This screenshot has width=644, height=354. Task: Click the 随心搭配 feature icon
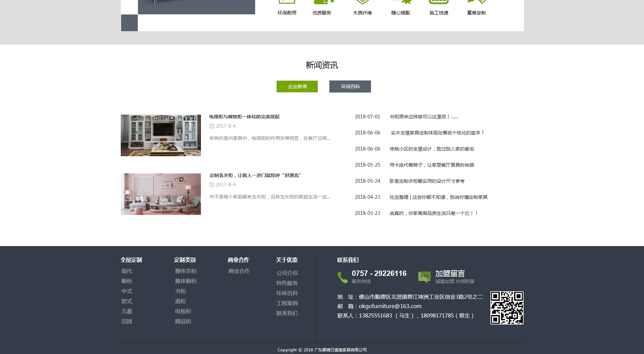pos(401,2)
